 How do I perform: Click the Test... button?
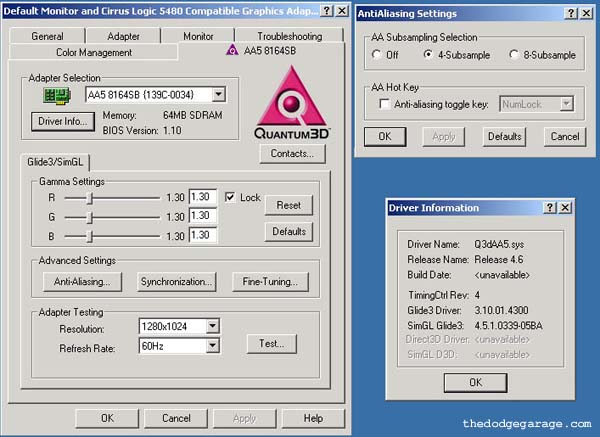click(x=272, y=344)
